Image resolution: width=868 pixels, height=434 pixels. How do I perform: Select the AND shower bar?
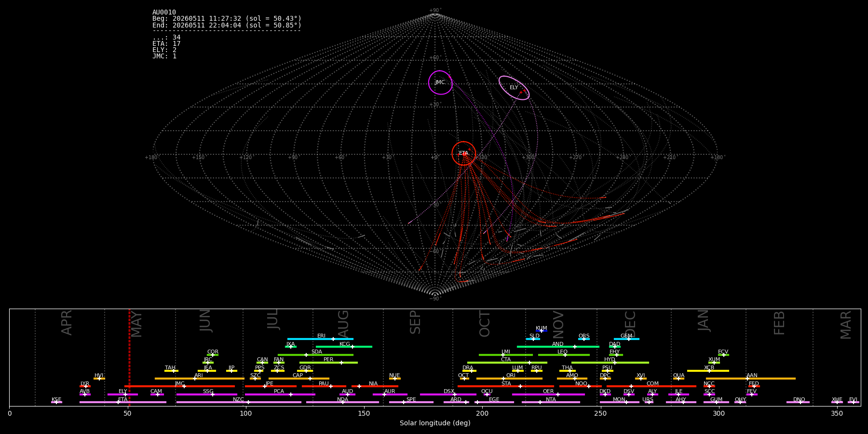(x=558, y=347)
